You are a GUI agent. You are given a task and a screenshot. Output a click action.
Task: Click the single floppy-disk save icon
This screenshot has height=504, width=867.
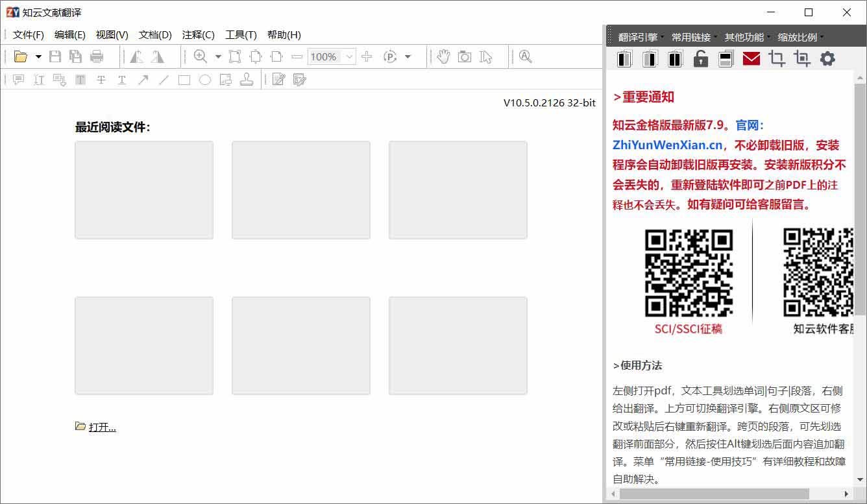click(x=55, y=56)
